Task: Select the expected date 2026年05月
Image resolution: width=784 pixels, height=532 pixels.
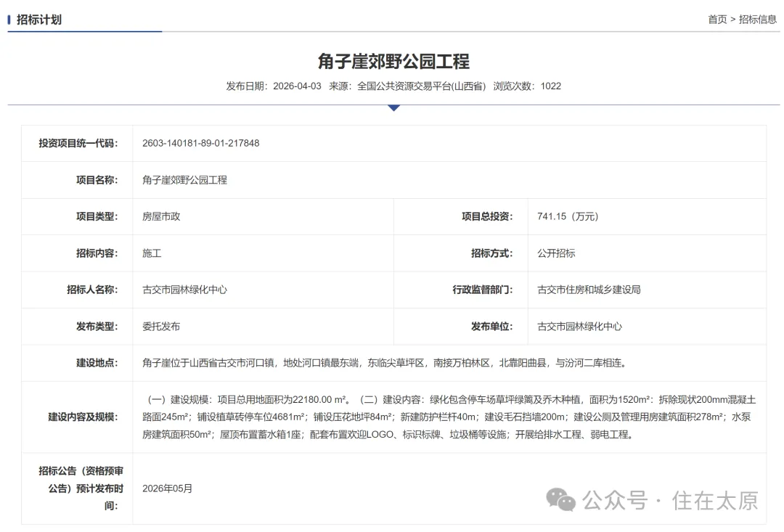Action: tap(167, 488)
